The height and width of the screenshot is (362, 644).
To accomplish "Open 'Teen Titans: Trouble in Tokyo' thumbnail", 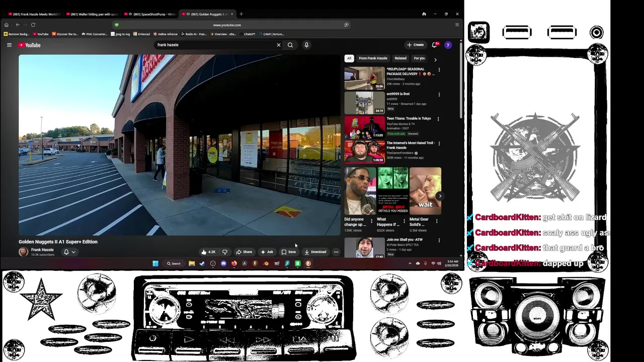I will (364, 127).
